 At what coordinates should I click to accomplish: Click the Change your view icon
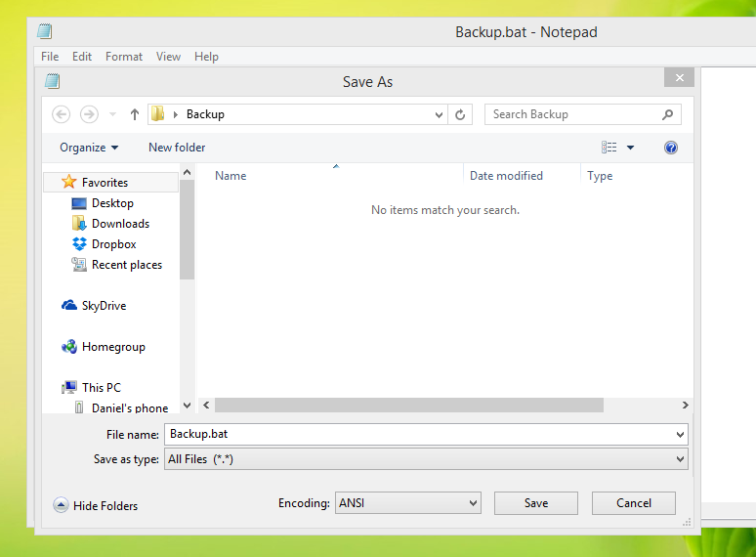pyautogui.click(x=609, y=148)
